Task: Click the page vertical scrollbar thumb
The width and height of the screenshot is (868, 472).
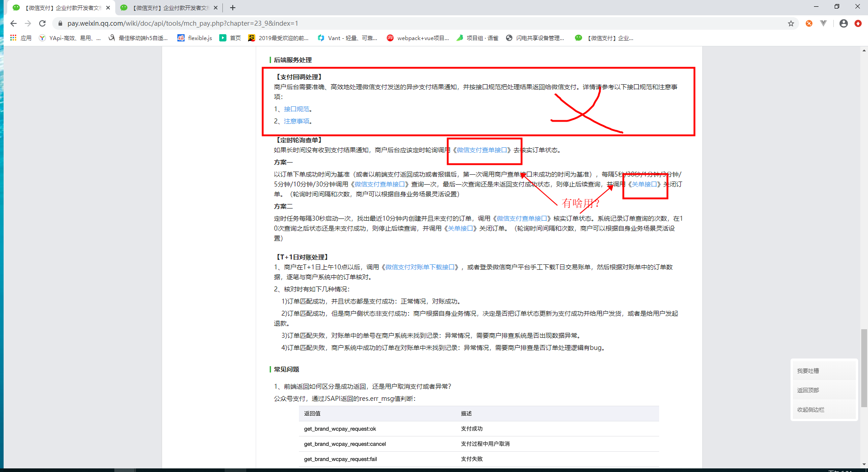Action: pyautogui.click(x=863, y=368)
